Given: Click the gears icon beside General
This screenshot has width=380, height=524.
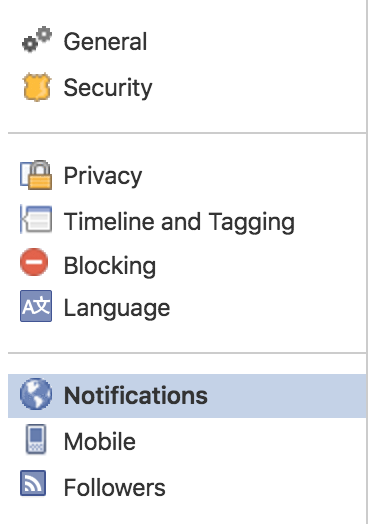Looking at the screenshot, I should tap(37, 40).
